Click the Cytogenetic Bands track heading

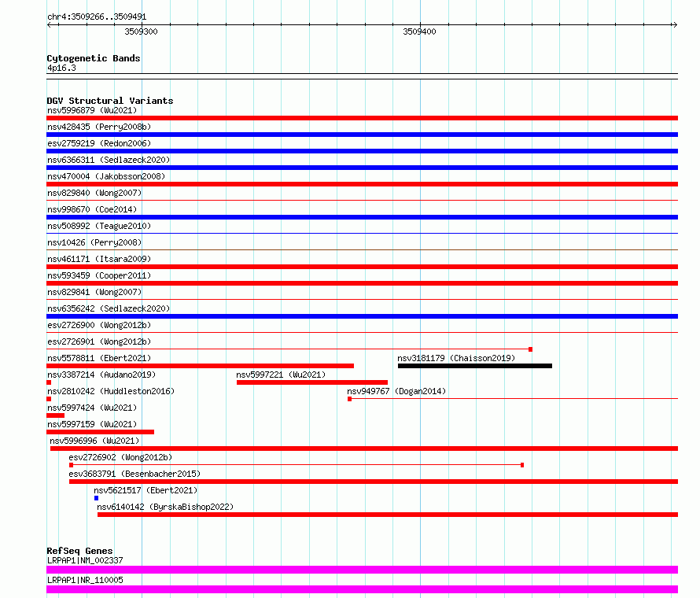click(94, 58)
